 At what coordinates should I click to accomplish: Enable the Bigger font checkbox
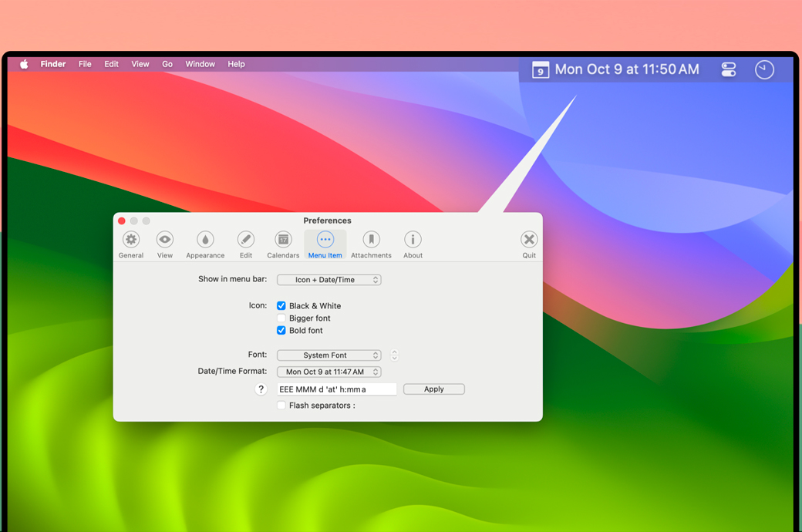[281, 318]
